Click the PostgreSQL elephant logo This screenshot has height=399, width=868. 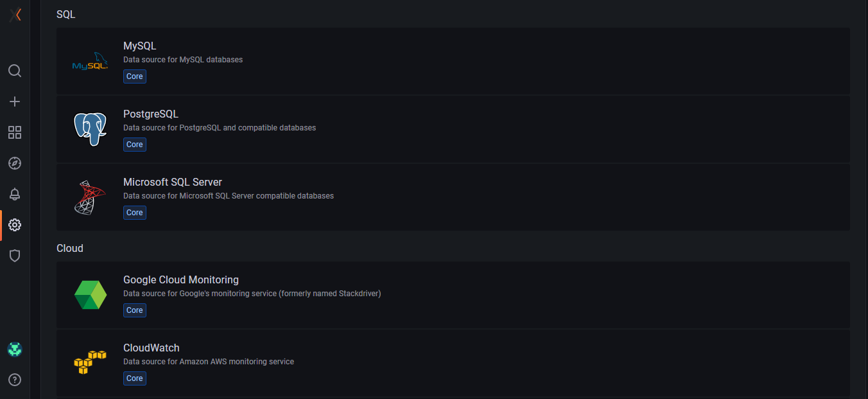pyautogui.click(x=90, y=129)
